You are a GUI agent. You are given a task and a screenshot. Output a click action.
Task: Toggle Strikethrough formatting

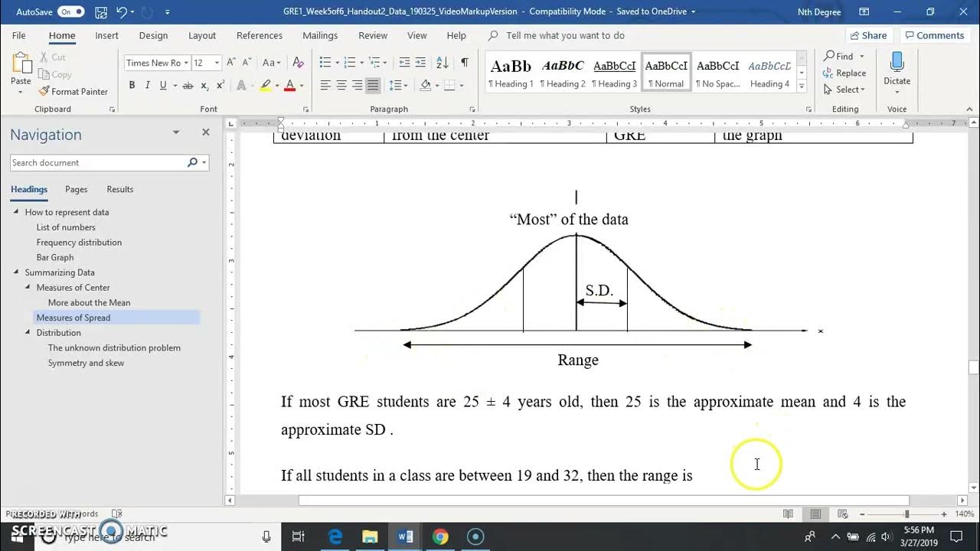click(x=188, y=85)
